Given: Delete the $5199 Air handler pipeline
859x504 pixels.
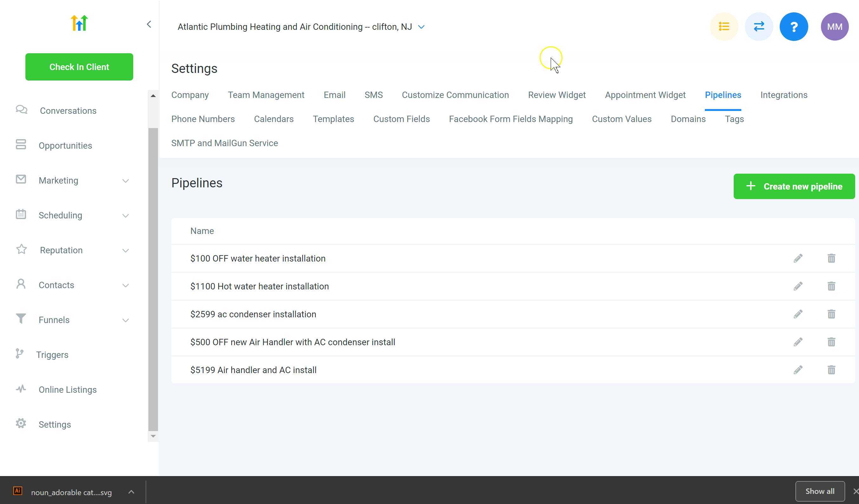Looking at the screenshot, I should click(831, 370).
